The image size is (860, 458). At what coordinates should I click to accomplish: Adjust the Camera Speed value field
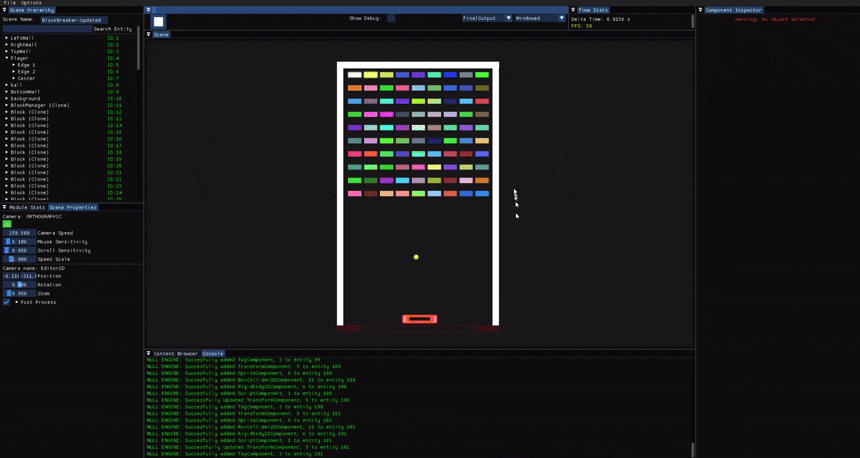pyautogui.click(x=19, y=233)
